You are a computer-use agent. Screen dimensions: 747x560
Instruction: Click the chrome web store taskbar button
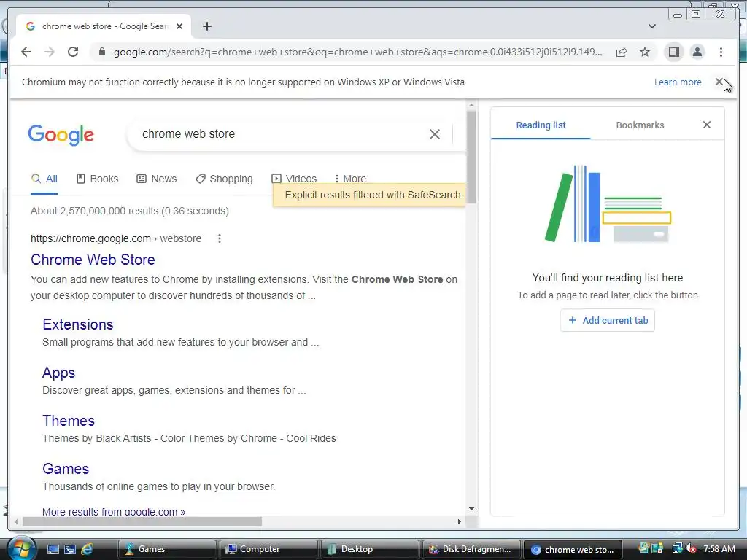point(573,549)
